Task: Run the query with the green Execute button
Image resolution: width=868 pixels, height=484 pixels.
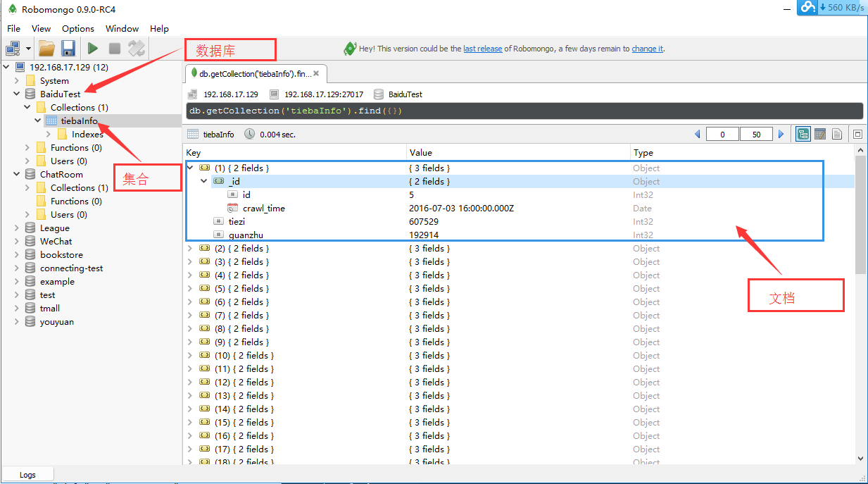Action: [92, 49]
